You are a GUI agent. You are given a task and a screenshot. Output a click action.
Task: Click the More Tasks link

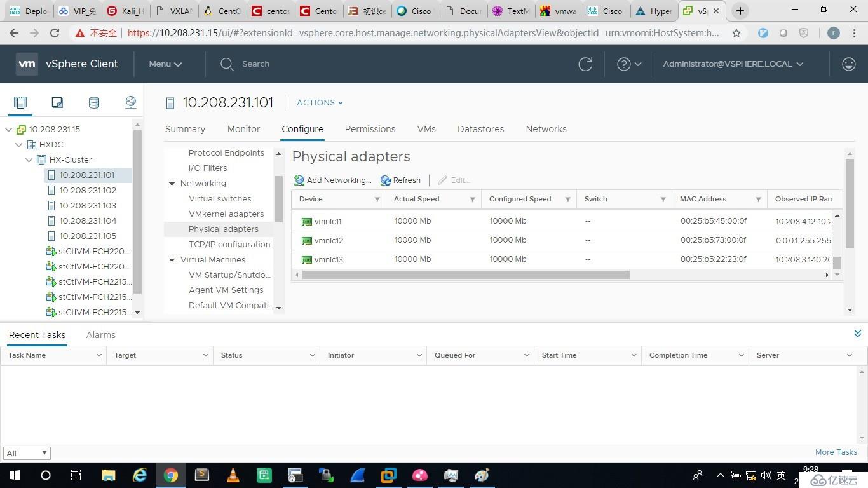[836, 452]
